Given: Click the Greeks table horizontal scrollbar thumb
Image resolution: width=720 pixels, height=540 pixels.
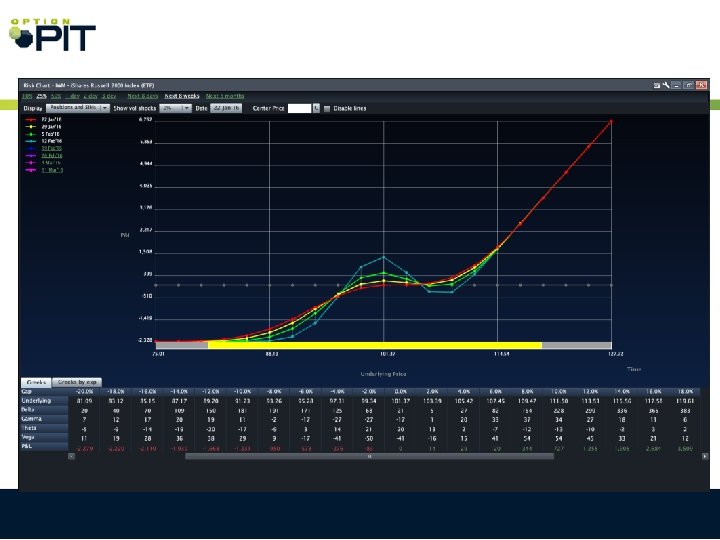Looking at the screenshot, I should (369, 456).
